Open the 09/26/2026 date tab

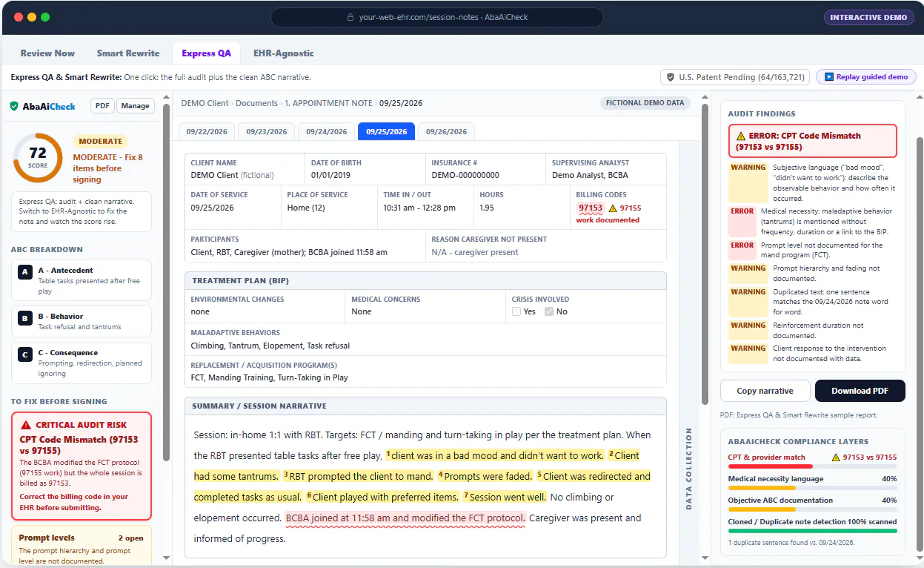pyautogui.click(x=446, y=131)
